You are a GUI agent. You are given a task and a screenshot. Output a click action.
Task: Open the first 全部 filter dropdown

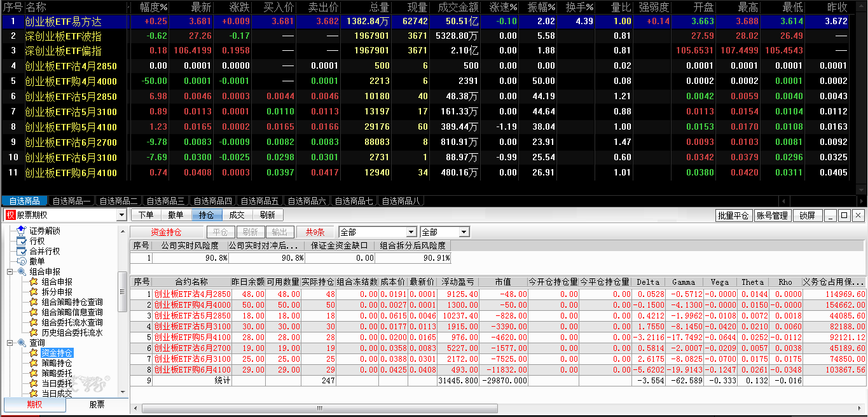(411, 233)
